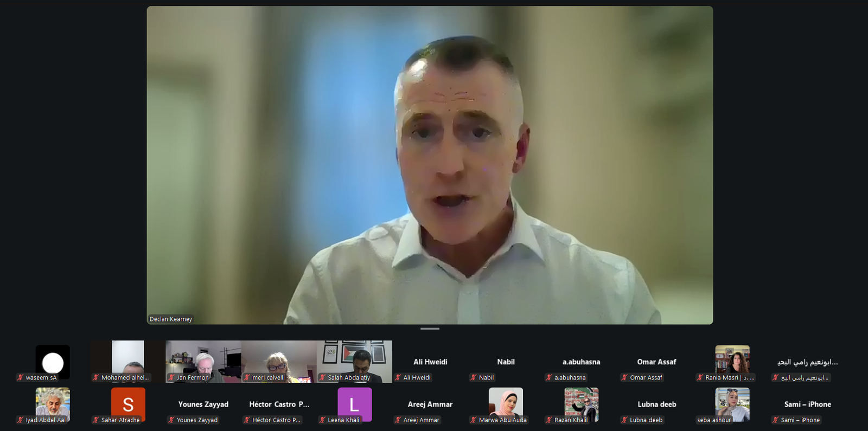Click muted mic icon beside Lubna deeb
This screenshot has width=868, height=431.
624,420
